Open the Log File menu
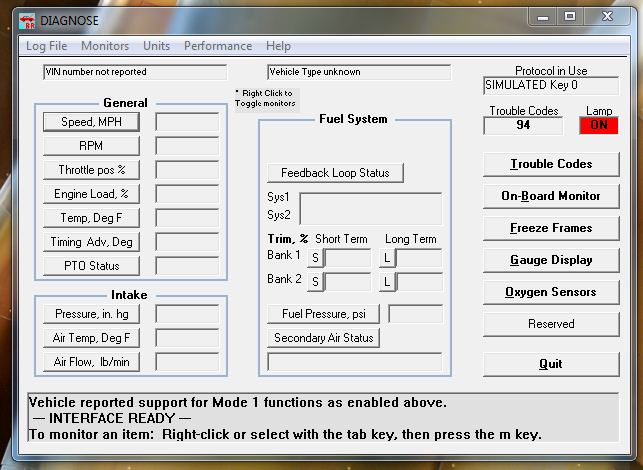Screen dimensions: 643x470 (x=47, y=46)
